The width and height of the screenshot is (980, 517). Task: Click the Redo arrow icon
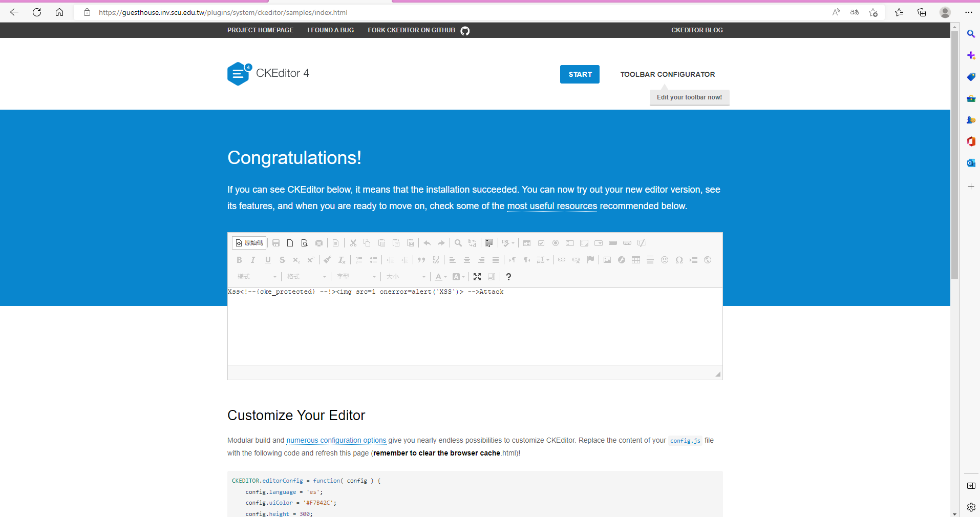(x=441, y=243)
